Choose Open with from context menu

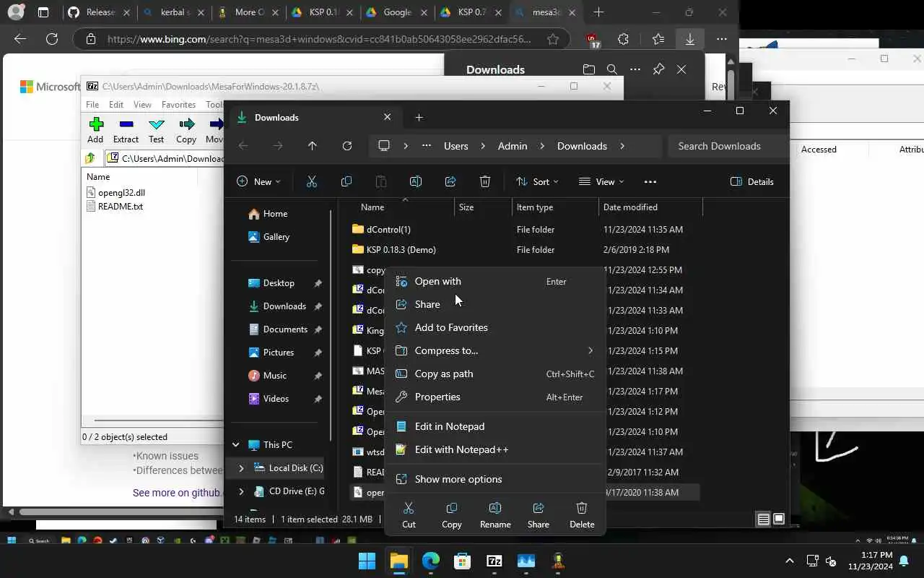(495, 281)
